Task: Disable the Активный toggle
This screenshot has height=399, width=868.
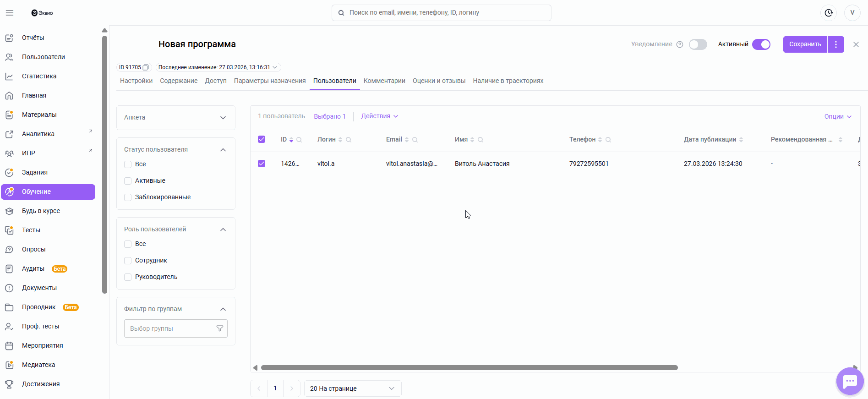Action: (761, 44)
